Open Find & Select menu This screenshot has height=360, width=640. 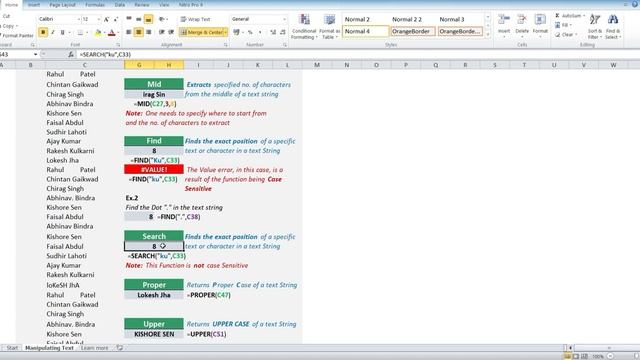pyautogui.click(x=612, y=27)
